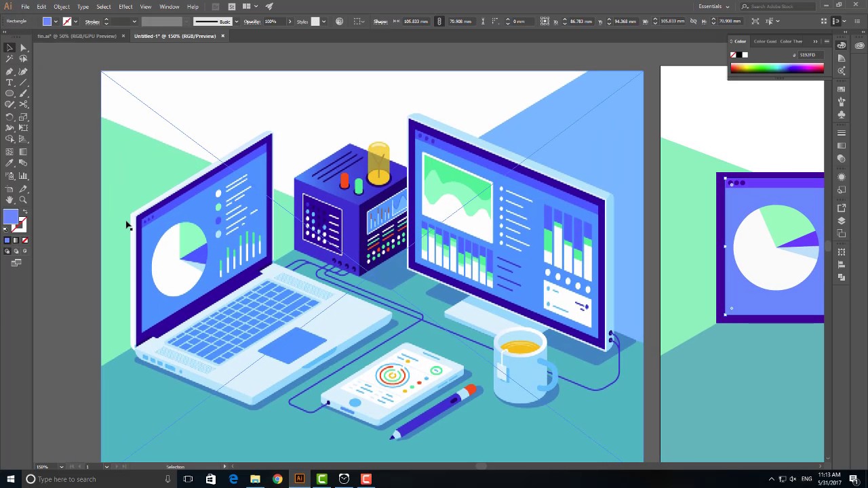Set paint mode to Color
This screenshot has height=488, width=868.
(x=7, y=240)
